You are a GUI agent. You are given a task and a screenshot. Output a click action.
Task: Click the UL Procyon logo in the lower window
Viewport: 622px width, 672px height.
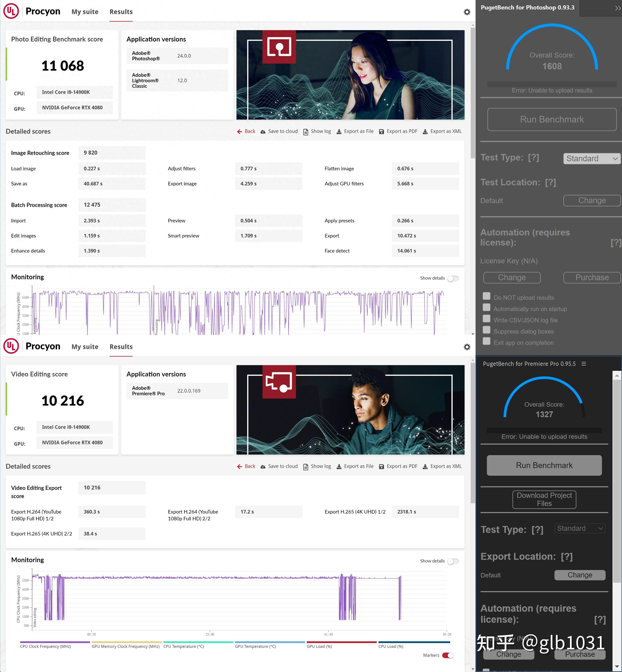pyautogui.click(x=11, y=346)
